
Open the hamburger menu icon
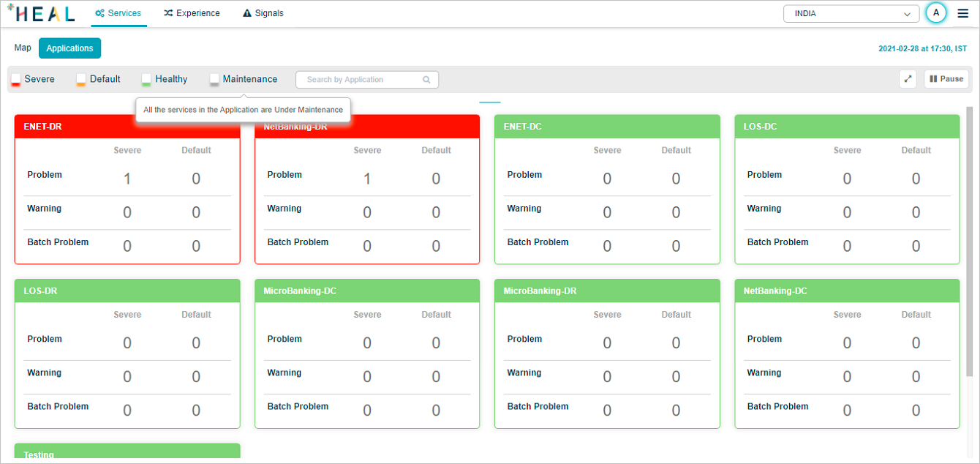[962, 13]
